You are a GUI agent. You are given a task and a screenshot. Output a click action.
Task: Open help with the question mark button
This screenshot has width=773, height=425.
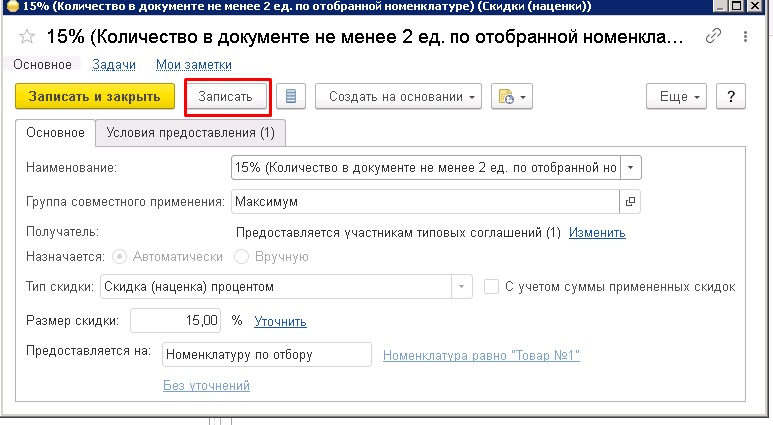coord(731,96)
